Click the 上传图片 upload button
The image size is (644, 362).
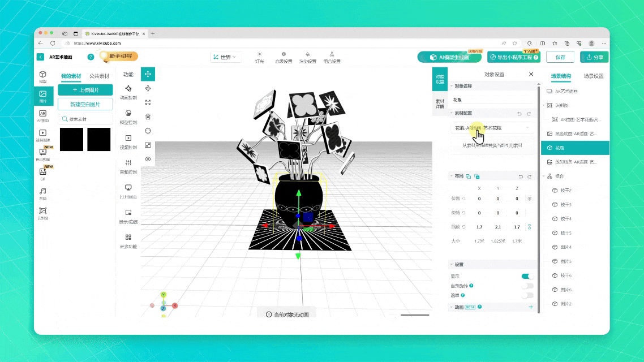click(85, 90)
